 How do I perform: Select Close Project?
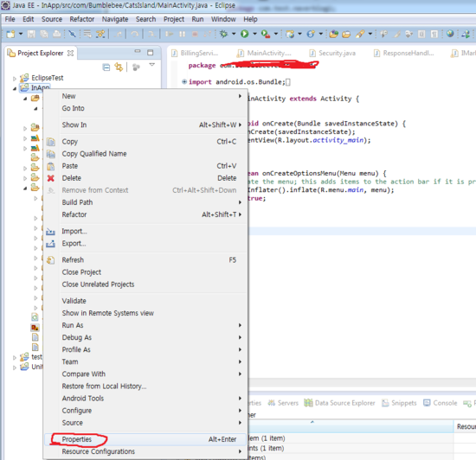pos(145,272)
